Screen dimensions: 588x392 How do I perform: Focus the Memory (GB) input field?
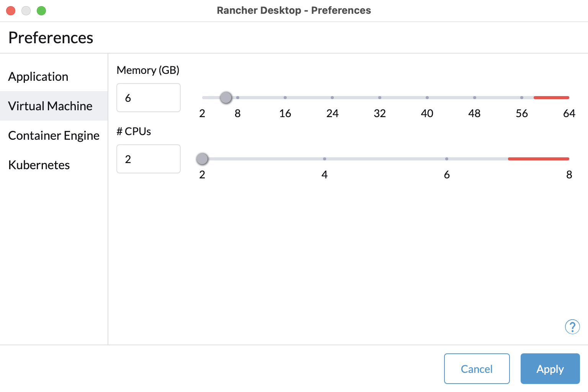(149, 98)
